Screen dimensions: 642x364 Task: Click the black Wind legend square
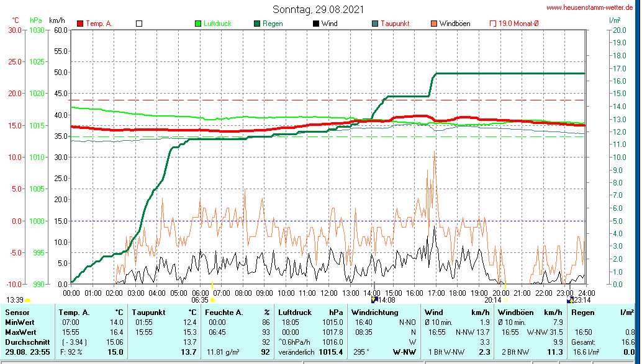point(316,24)
